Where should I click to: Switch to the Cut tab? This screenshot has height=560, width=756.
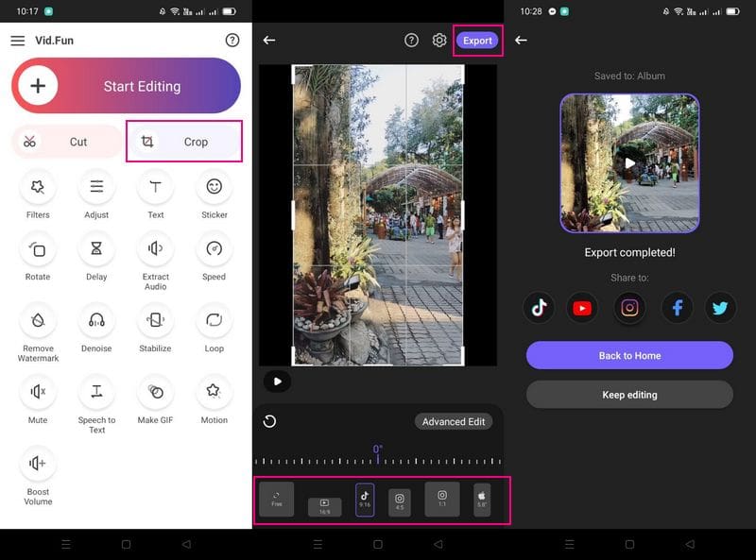(x=65, y=141)
